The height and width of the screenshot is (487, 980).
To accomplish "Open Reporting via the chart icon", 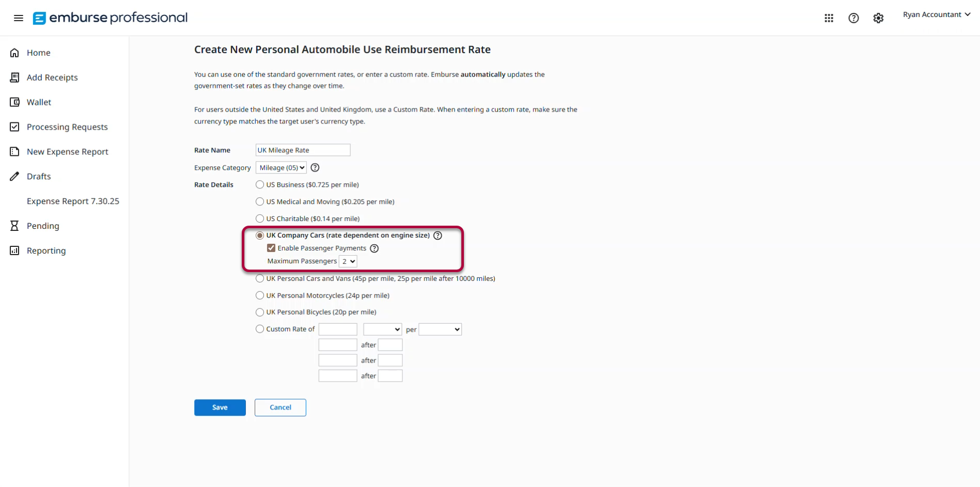I will point(14,250).
